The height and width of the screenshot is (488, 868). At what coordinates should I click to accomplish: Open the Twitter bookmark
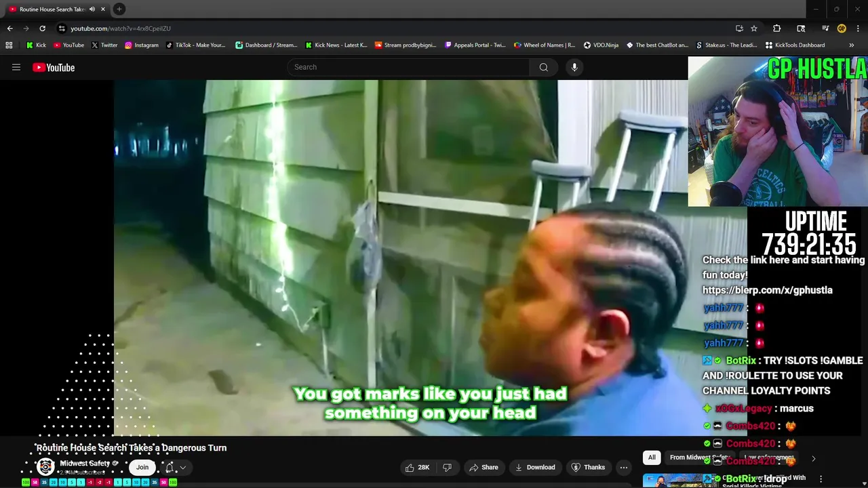point(104,45)
